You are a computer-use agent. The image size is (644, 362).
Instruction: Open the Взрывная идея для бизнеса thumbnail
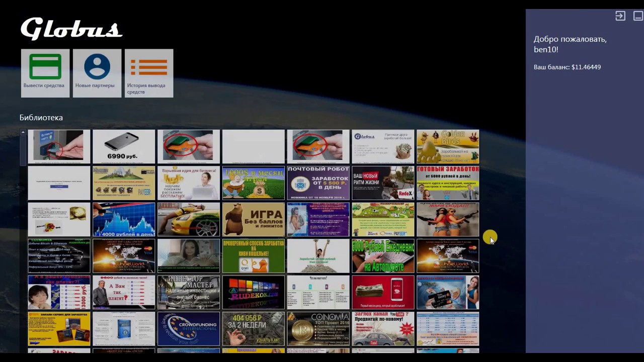pyautogui.click(x=188, y=183)
